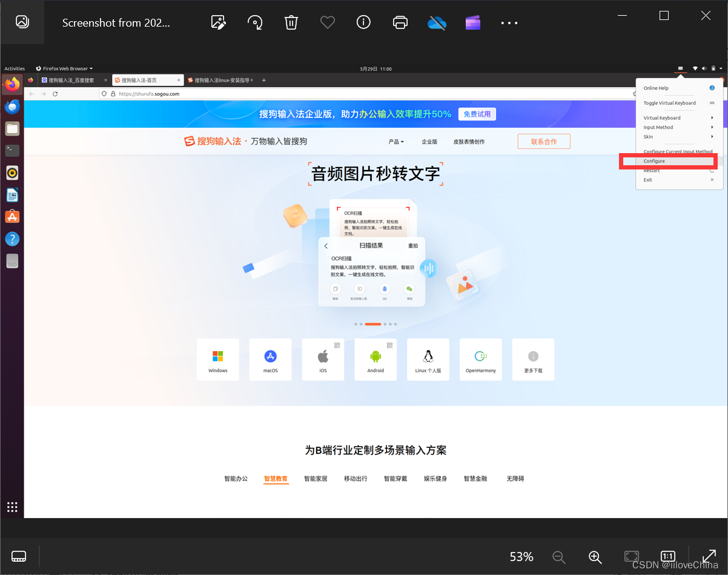Viewport: 728px width, 575px height.
Task: Select Configure in the tray menu
Action: tap(679, 161)
